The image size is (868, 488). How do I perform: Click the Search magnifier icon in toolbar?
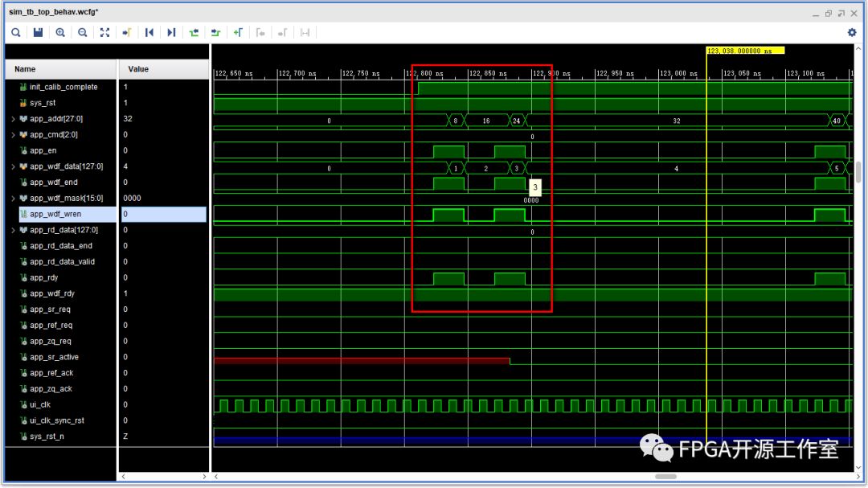(x=15, y=32)
